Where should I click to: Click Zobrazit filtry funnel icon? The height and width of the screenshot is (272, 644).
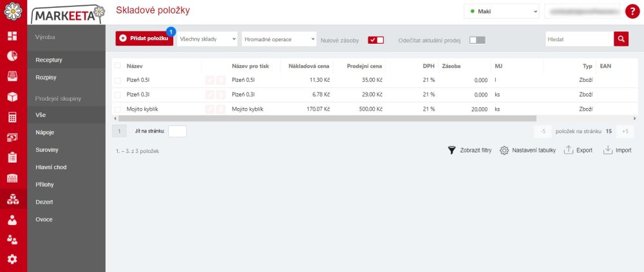click(452, 150)
